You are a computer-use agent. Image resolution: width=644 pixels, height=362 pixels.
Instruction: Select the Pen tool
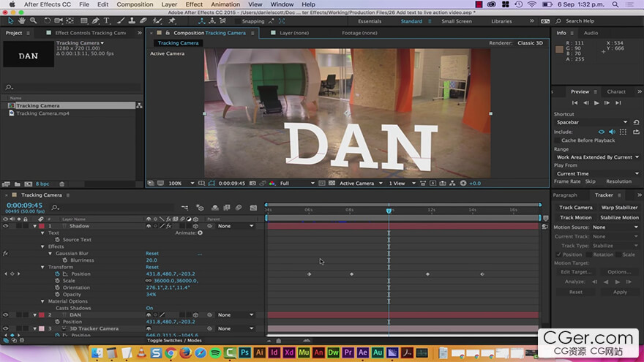pos(97,21)
